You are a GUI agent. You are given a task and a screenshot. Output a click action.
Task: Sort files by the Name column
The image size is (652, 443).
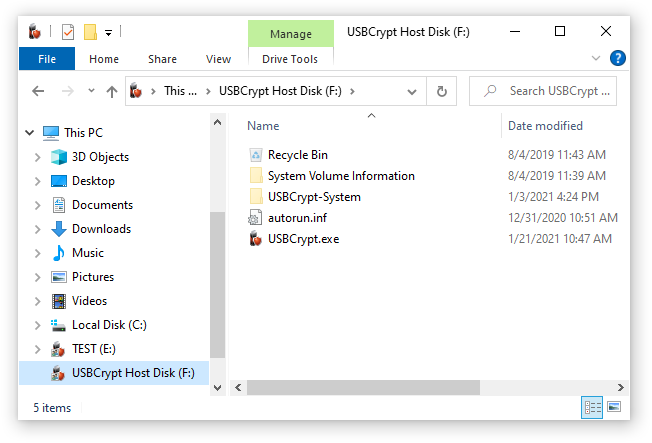263,126
